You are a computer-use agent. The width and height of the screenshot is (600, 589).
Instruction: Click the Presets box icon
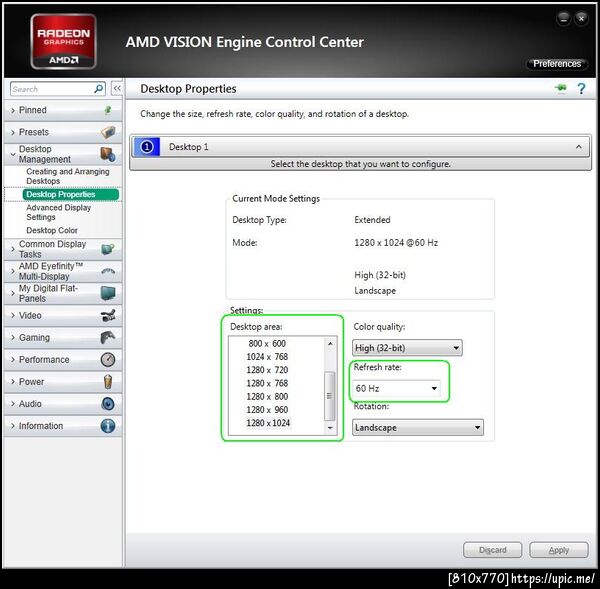click(108, 132)
